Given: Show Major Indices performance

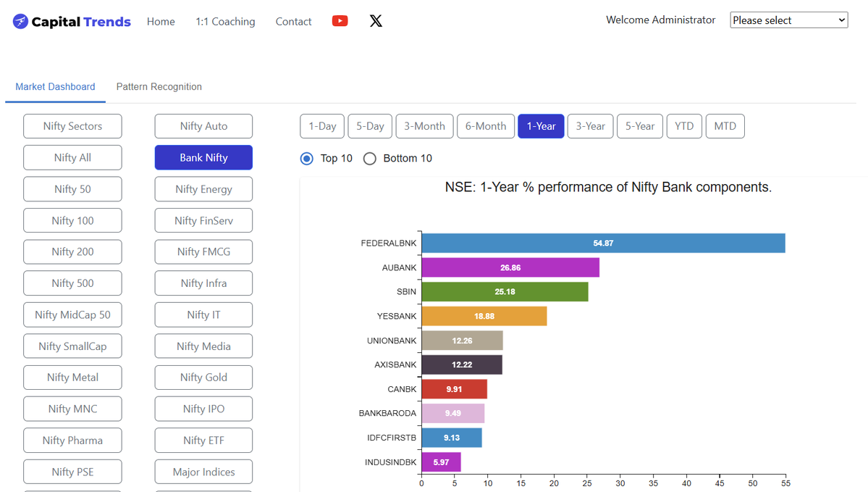Looking at the screenshot, I should click(203, 472).
